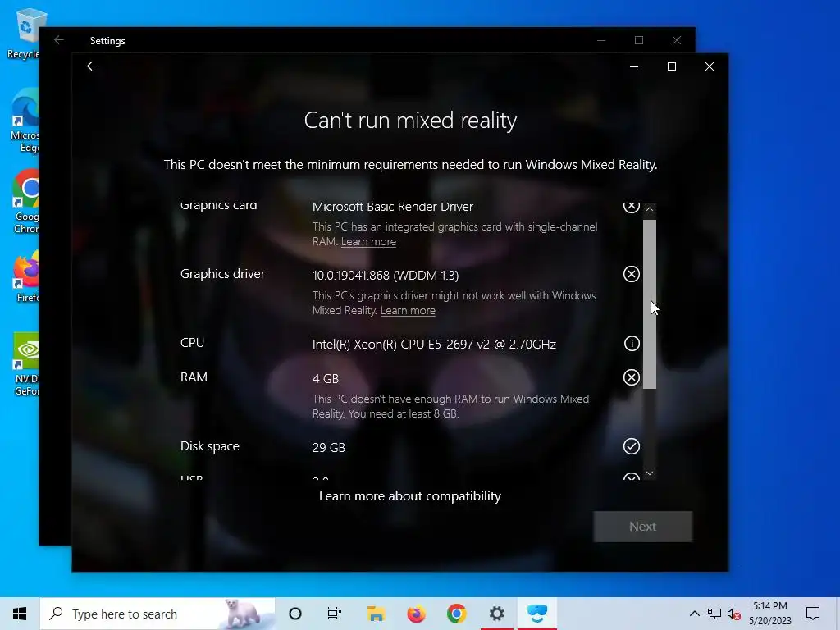This screenshot has width=840, height=630.
Task: Open network status tray icon
Action: coord(714,614)
